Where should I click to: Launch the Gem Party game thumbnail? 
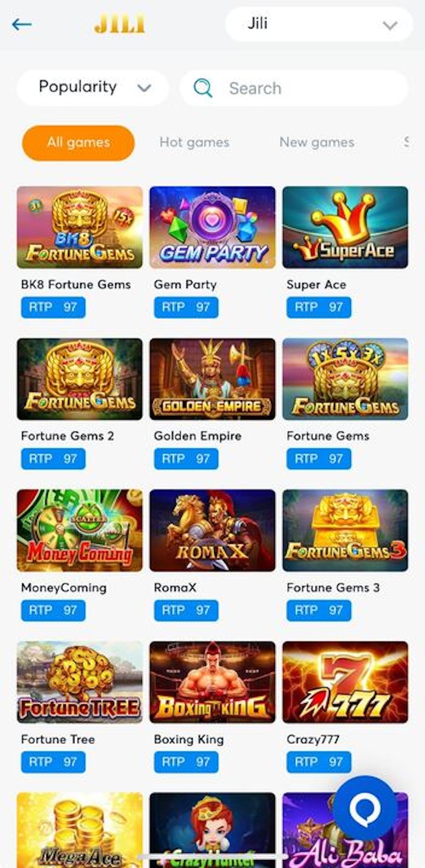pyautogui.click(x=212, y=227)
